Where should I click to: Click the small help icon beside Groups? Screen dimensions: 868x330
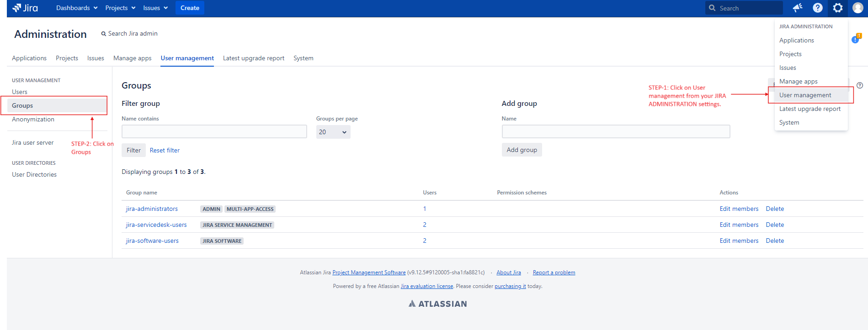[860, 85]
